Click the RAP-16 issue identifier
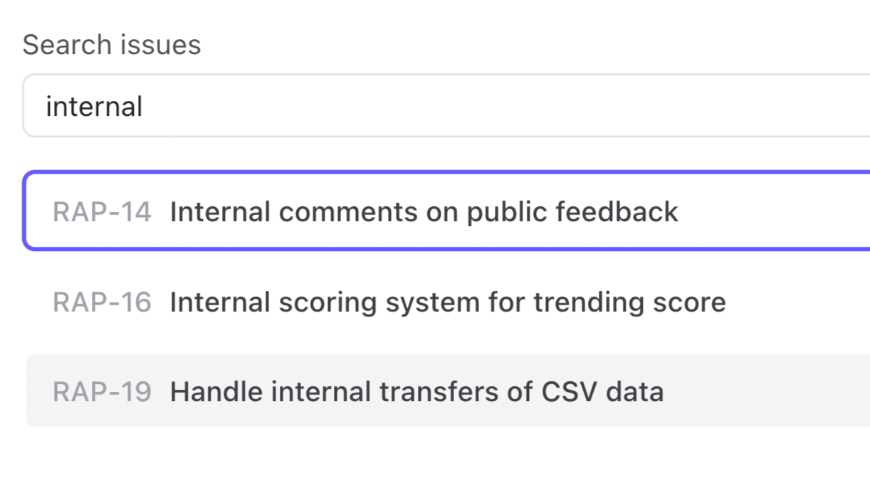The width and height of the screenshot is (870, 495). [102, 302]
